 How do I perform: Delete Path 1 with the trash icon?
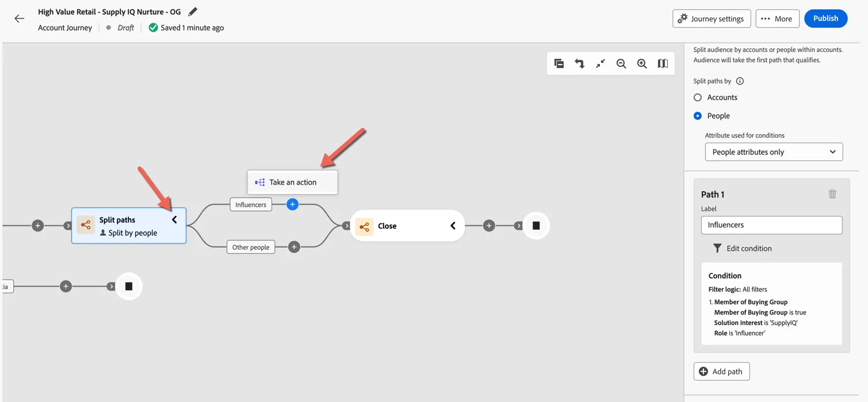(x=832, y=194)
